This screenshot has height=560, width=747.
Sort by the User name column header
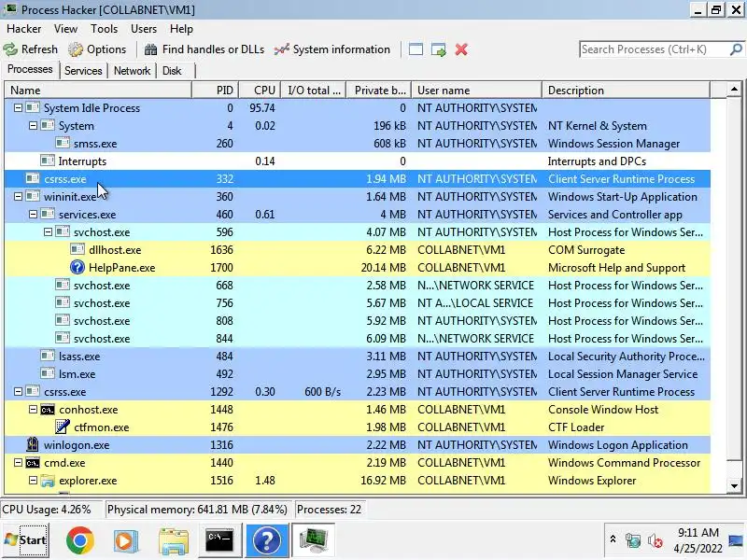tap(476, 90)
